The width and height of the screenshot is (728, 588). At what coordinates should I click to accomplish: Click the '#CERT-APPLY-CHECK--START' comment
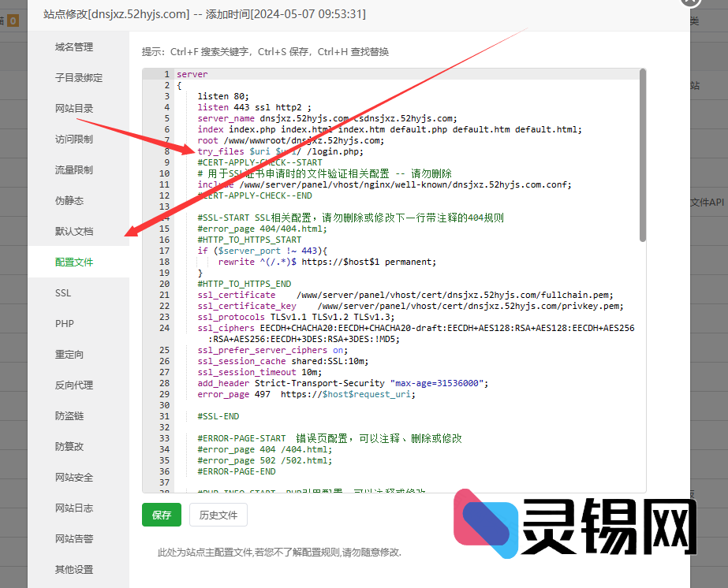point(259,162)
